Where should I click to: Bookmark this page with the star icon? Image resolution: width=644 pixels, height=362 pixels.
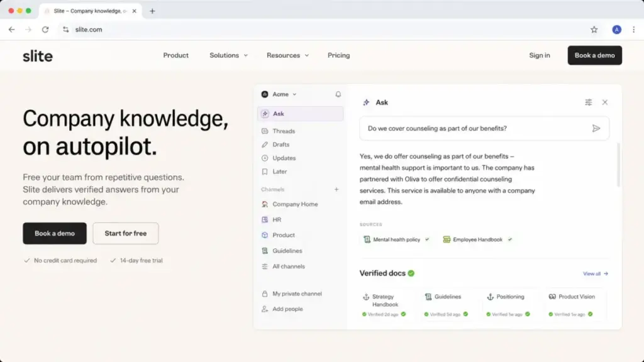coord(594,30)
